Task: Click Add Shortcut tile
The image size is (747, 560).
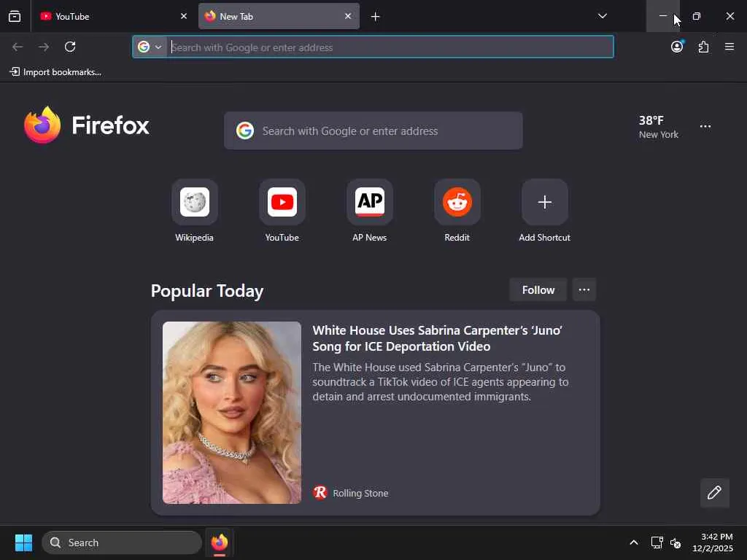Action: 544,211
